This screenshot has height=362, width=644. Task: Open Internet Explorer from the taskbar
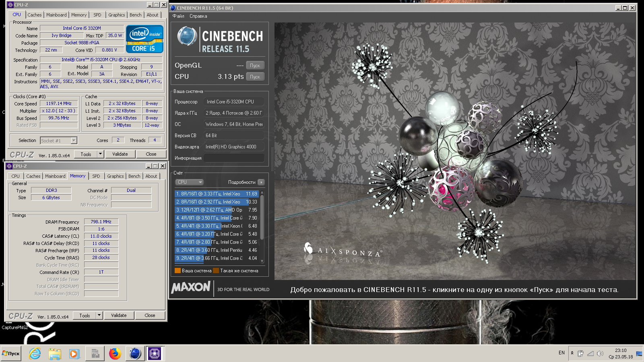coord(35,354)
